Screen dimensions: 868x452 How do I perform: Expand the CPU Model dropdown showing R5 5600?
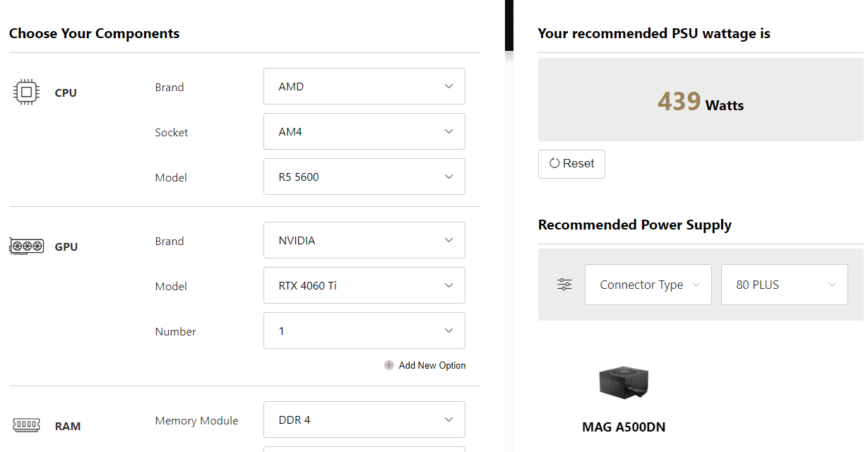pyautogui.click(x=364, y=177)
